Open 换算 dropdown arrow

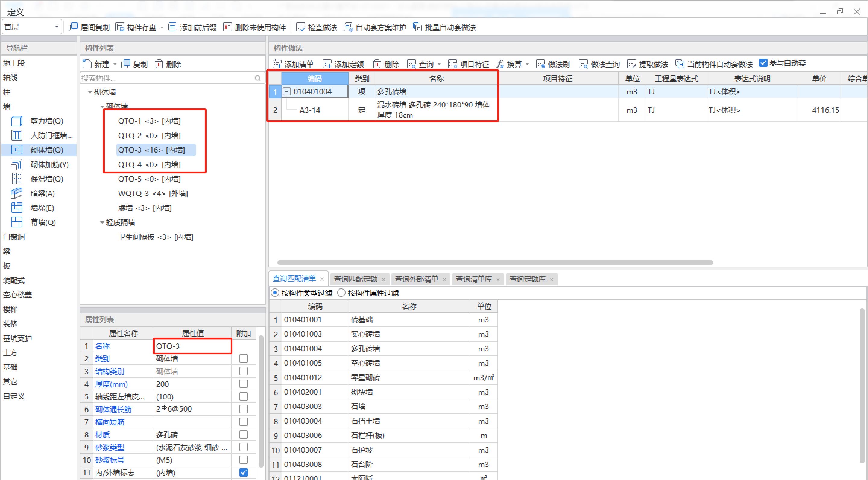(527, 64)
